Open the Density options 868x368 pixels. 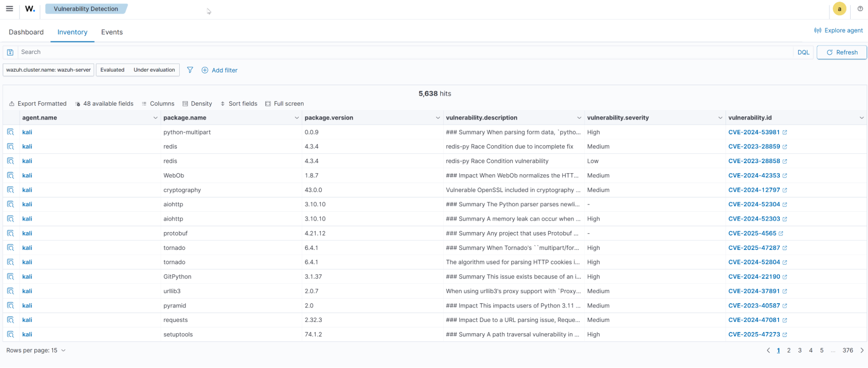point(197,104)
